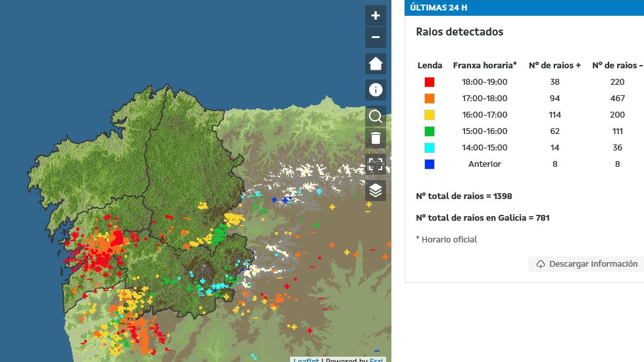Click the red 18:00-19:00 legend swatch
This screenshot has width=644, height=362.
(429, 82)
